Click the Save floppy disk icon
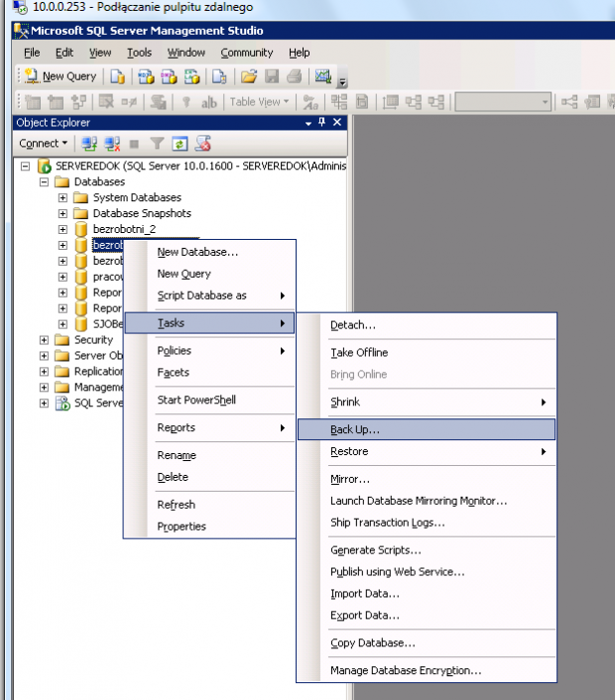This screenshot has height=700, width=615. [272, 76]
